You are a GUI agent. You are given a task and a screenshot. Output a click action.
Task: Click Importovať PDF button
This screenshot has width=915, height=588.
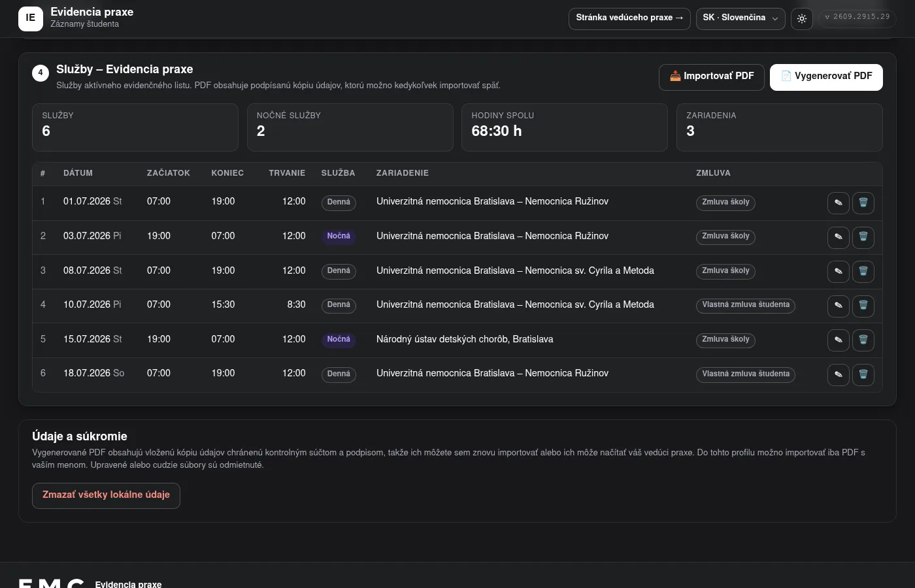[712, 77]
